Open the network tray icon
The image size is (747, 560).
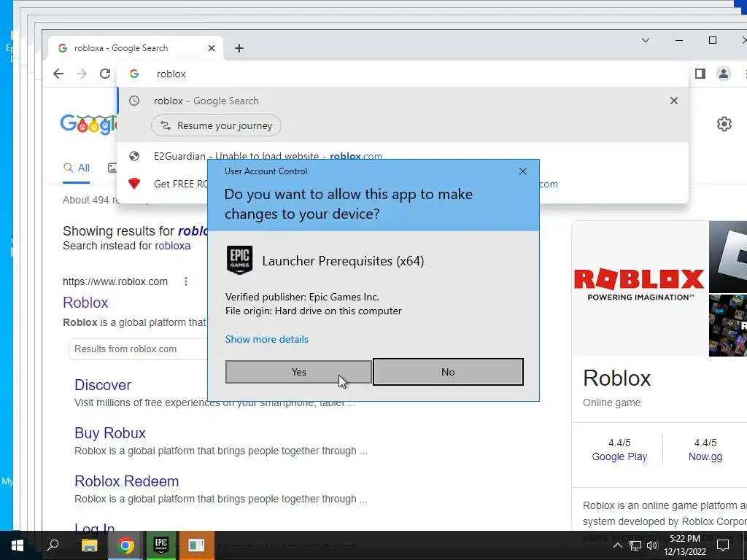(635, 545)
